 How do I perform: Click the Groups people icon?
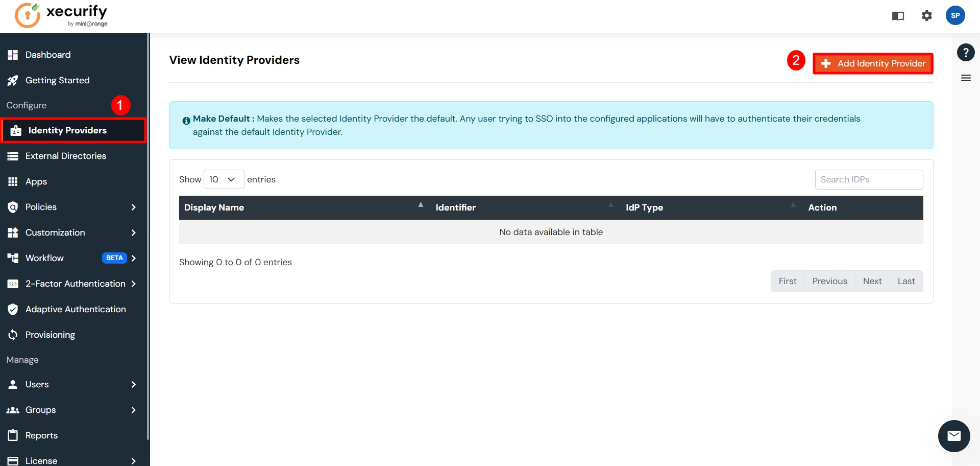[13, 410]
